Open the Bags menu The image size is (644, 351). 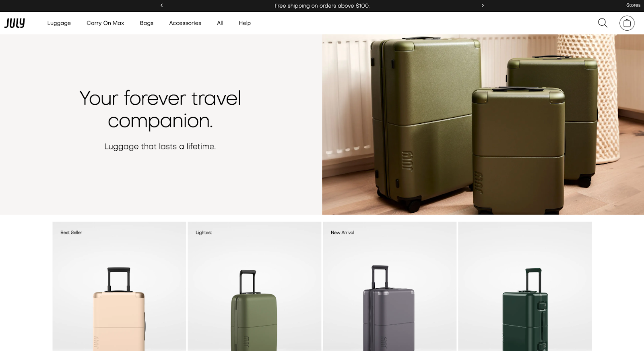[147, 23]
